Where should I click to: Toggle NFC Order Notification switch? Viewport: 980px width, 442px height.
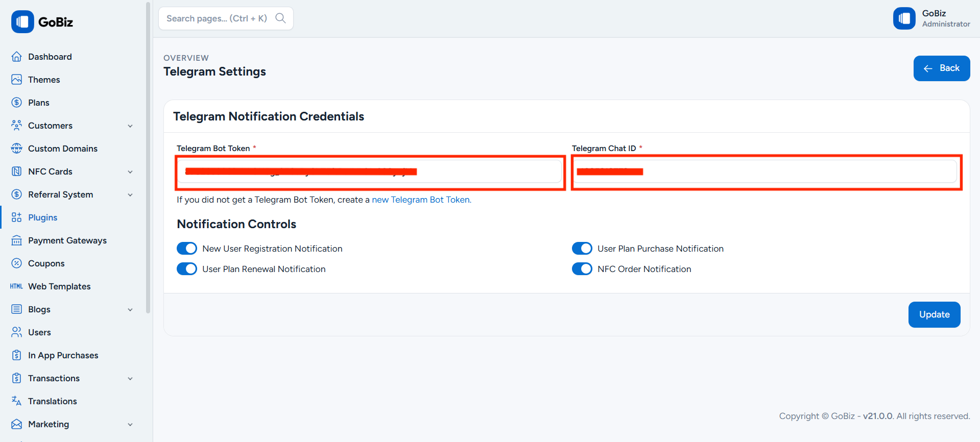click(582, 269)
